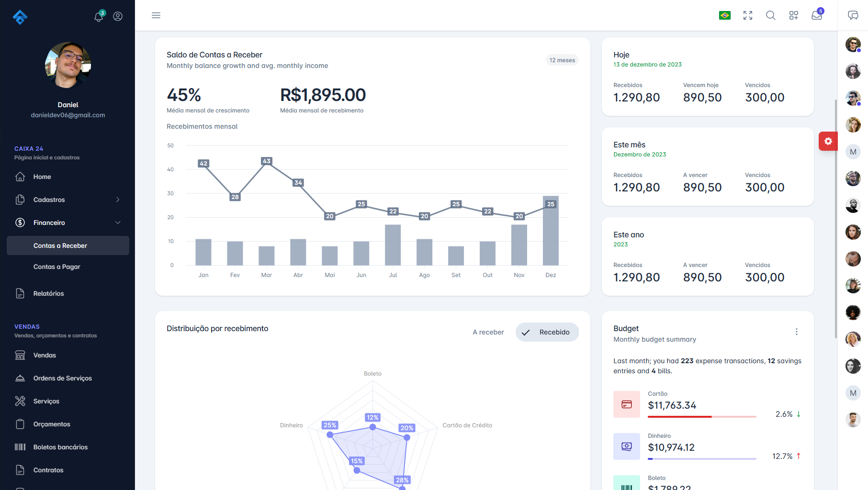
Task: Navigate to Vendas menu entry
Action: [x=68, y=355]
